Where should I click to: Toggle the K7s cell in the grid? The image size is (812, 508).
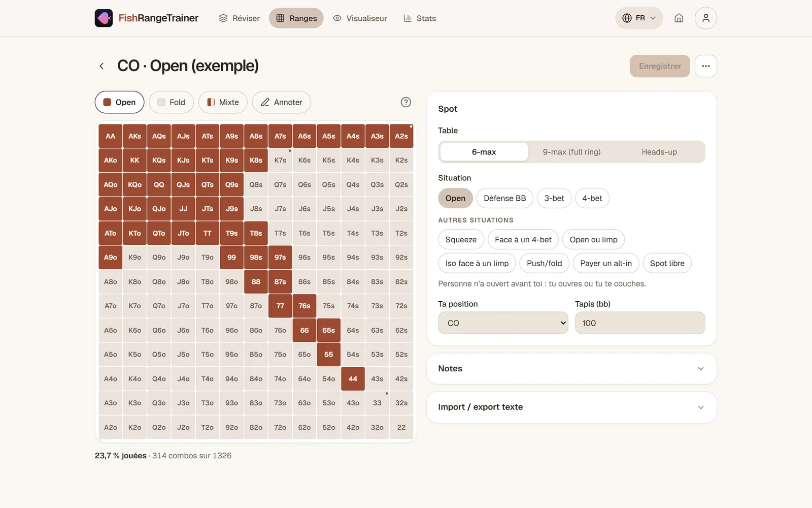tap(280, 160)
